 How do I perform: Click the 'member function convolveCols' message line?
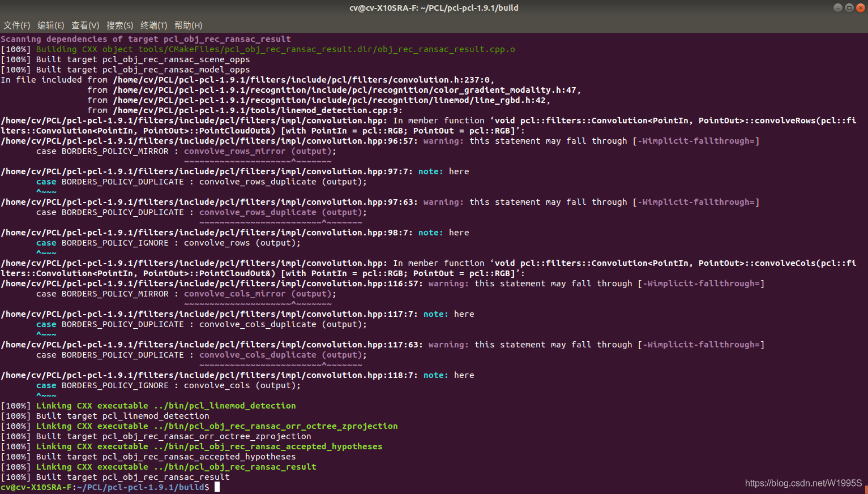pyautogui.click(x=429, y=268)
